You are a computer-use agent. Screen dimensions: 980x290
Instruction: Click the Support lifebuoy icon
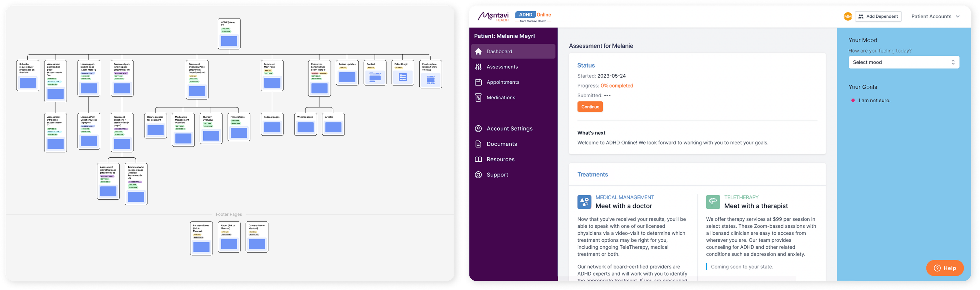(x=479, y=175)
